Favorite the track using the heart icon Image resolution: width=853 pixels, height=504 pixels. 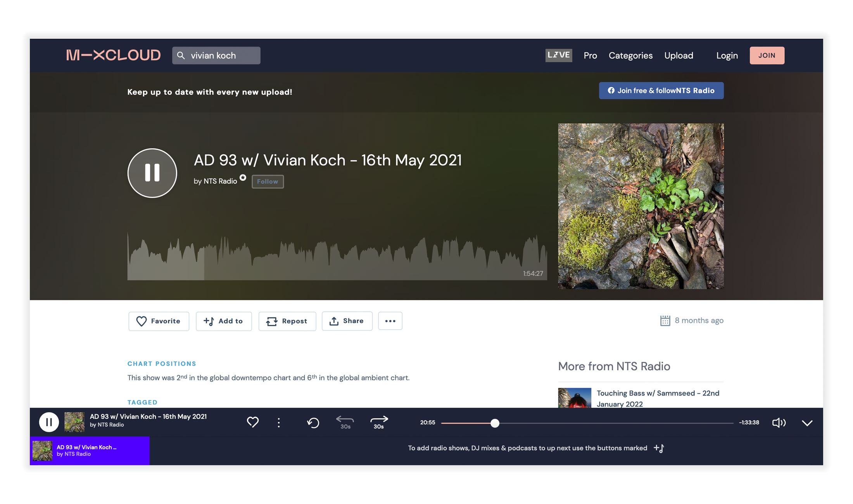point(252,422)
